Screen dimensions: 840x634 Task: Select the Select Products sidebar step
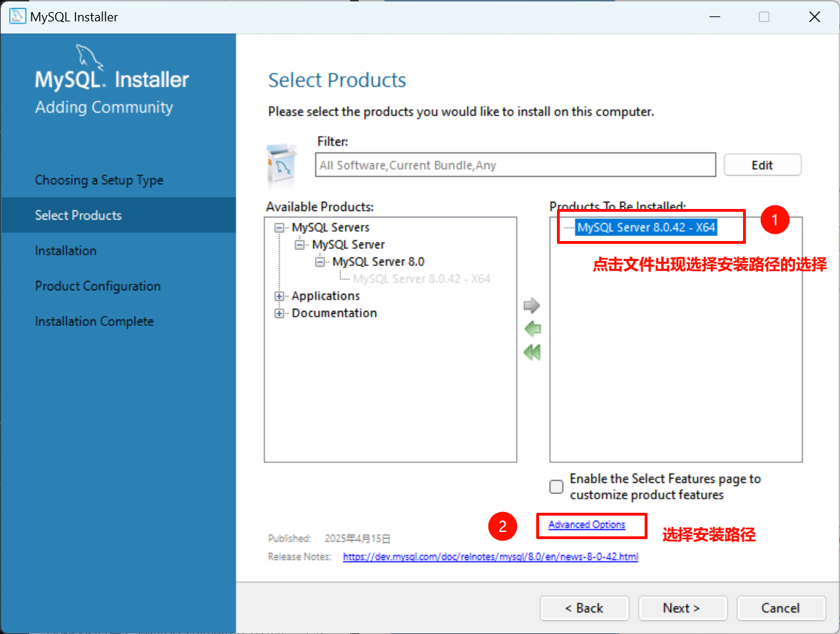click(x=118, y=215)
